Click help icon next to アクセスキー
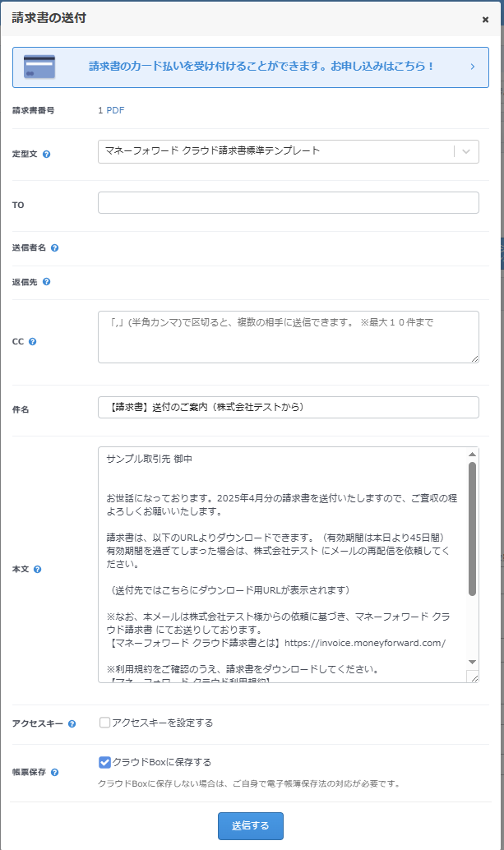 click(72, 723)
